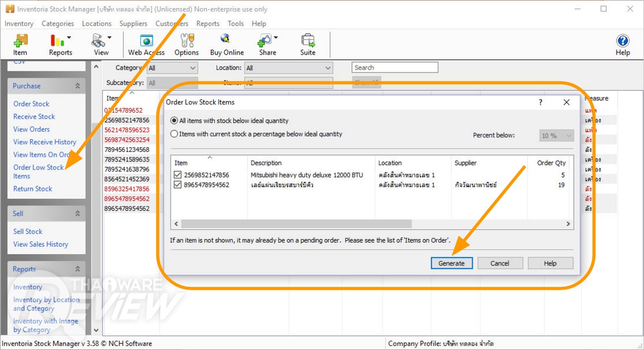
Task: Select main list row 8596325417856
Action: click(x=127, y=189)
